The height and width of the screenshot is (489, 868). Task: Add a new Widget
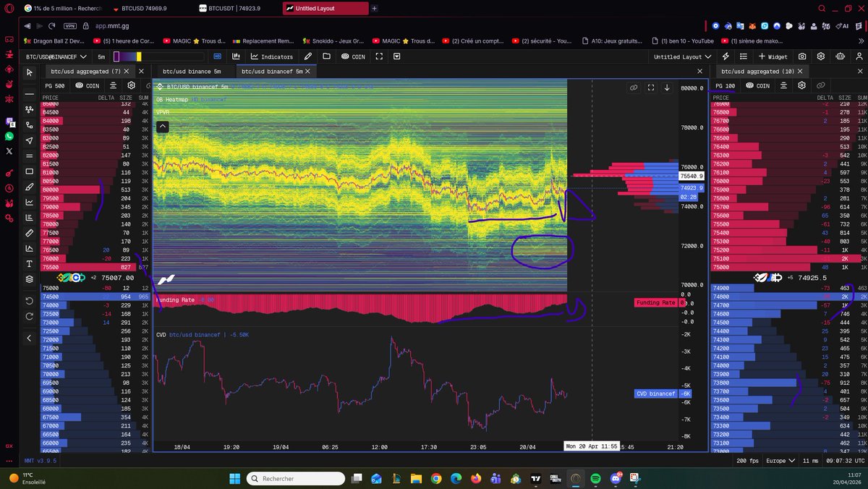(773, 56)
